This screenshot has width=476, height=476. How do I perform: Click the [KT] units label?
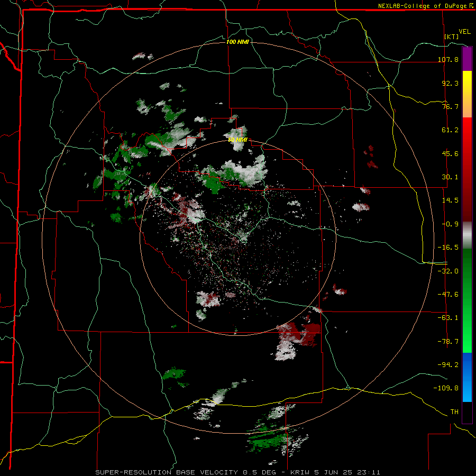pyautogui.click(x=452, y=36)
